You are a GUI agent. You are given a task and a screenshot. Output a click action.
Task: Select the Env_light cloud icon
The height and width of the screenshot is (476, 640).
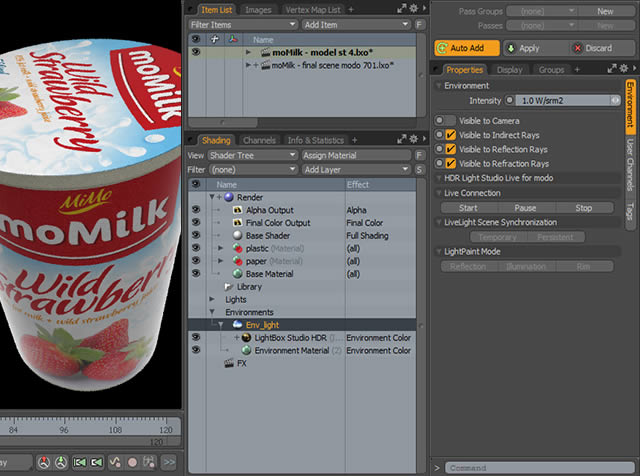click(237, 325)
